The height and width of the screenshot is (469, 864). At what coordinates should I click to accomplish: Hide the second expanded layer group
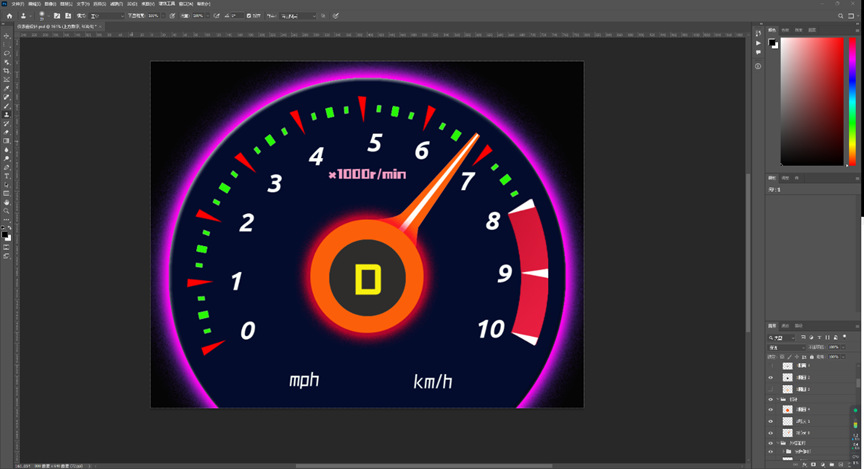pyautogui.click(x=770, y=443)
